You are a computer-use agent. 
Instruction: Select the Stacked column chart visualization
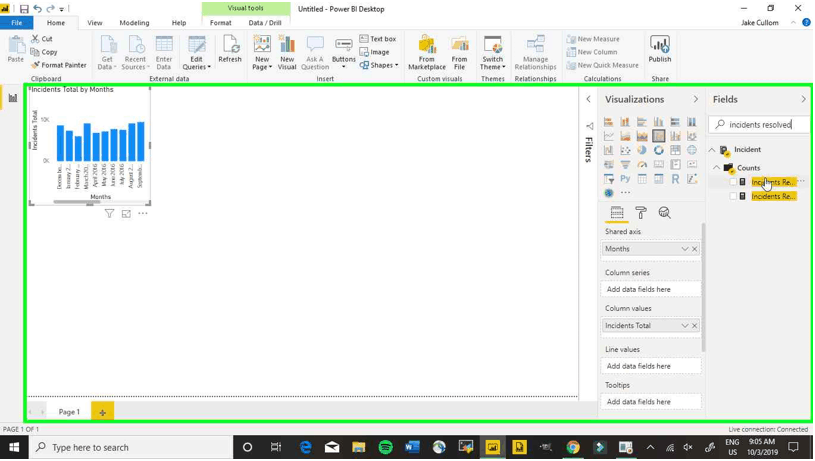tap(625, 122)
